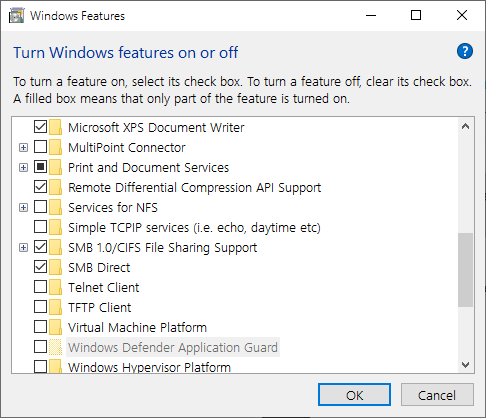Expand the MultiPoint Connector tree node
This screenshot has width=486, height=418.
coord(23,147)
